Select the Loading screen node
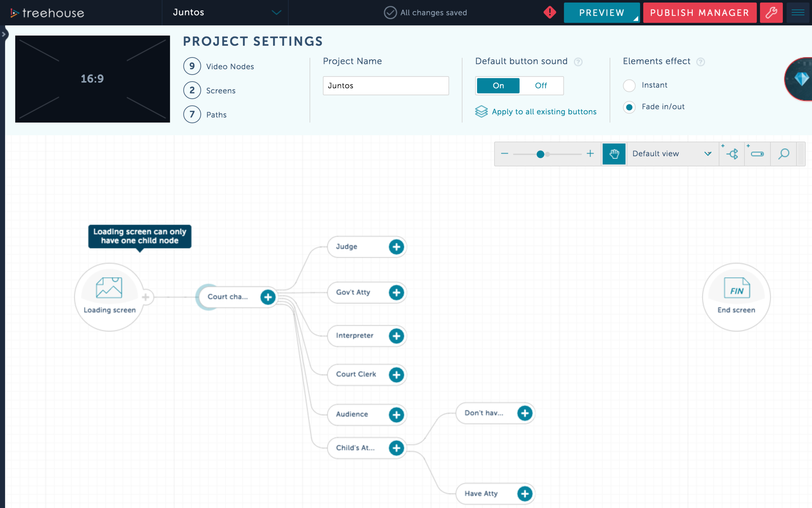Screen dimensions: 812x508 (109, 297)
